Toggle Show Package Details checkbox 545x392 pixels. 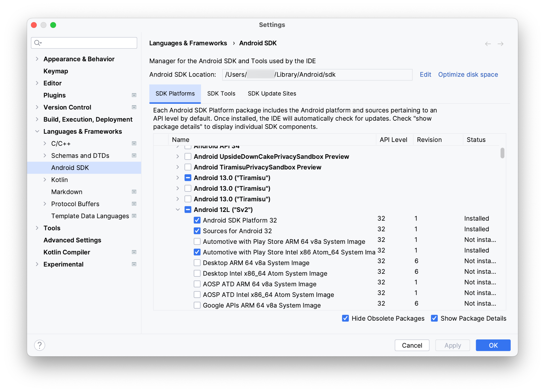(x=434, y=318)
